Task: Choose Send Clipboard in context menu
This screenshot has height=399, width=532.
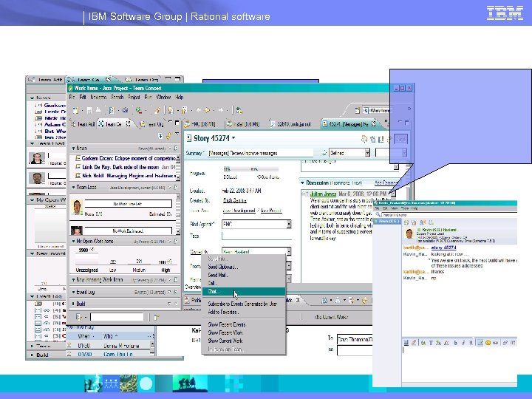Action: tap(244, 267)
